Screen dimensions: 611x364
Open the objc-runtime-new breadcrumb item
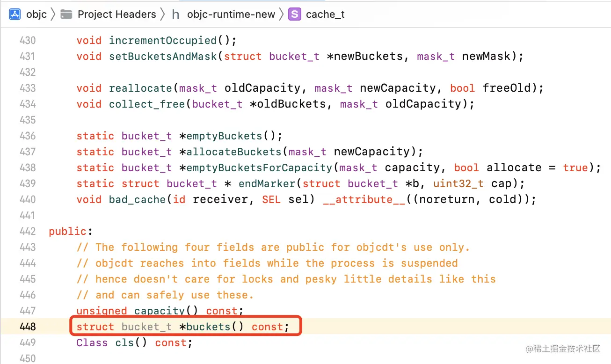pyautogui.click(x=231, y=14)
